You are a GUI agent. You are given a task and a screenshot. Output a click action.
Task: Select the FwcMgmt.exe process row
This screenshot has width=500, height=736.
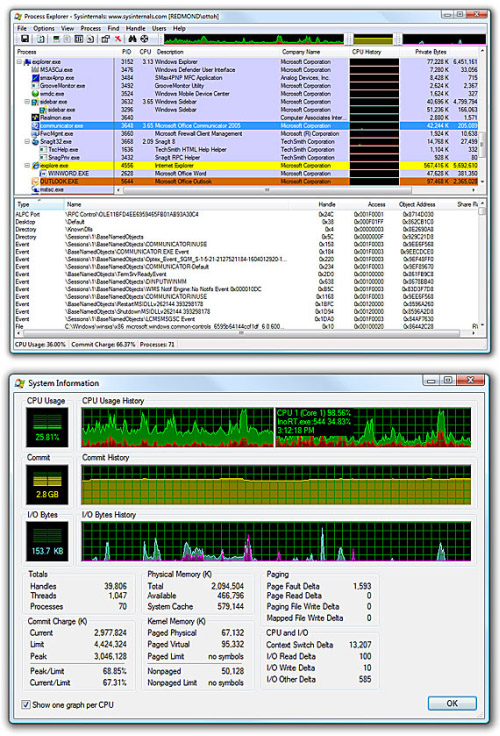pos(247,134)
